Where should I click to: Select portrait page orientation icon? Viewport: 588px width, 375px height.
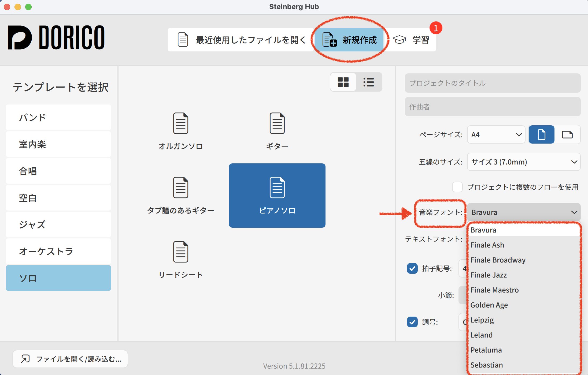click(x=541, y=134)
